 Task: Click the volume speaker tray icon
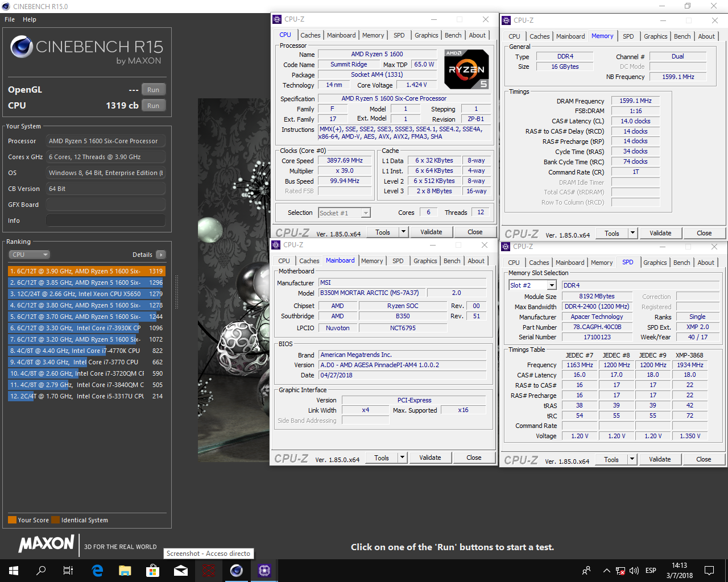tap(634, 571)
